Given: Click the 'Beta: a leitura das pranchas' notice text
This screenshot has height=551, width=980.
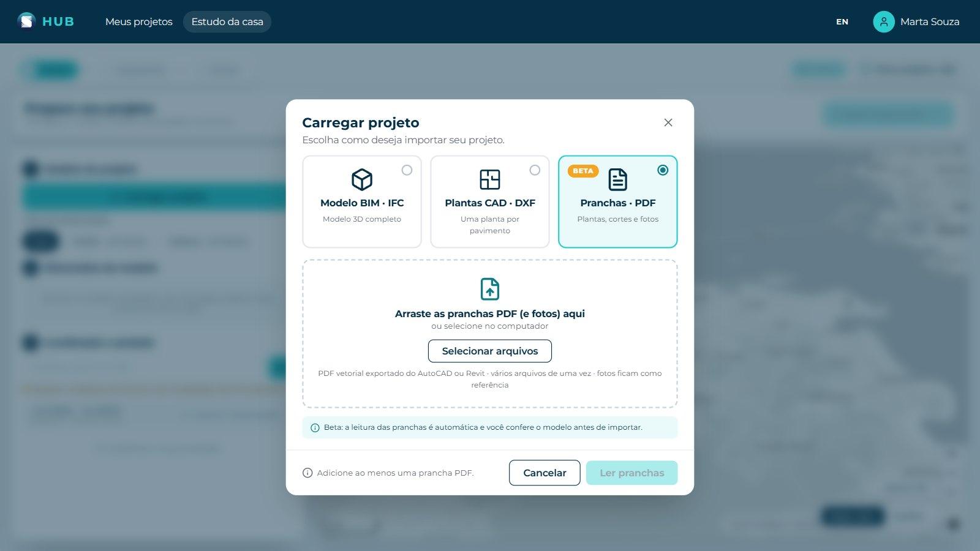Looking at the screenshot, I should [x=483, y=427].
